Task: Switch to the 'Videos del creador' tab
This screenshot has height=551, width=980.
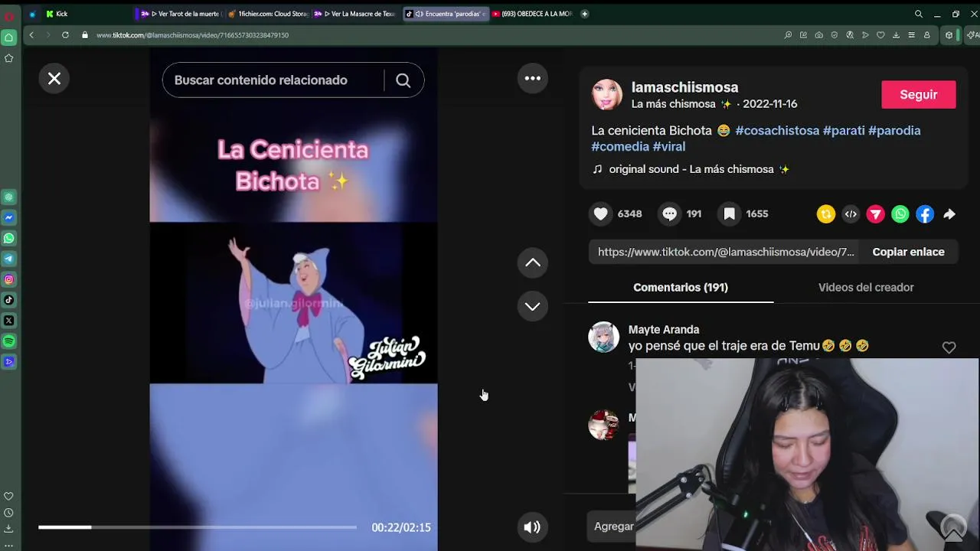Action: [x=866, y=288]
